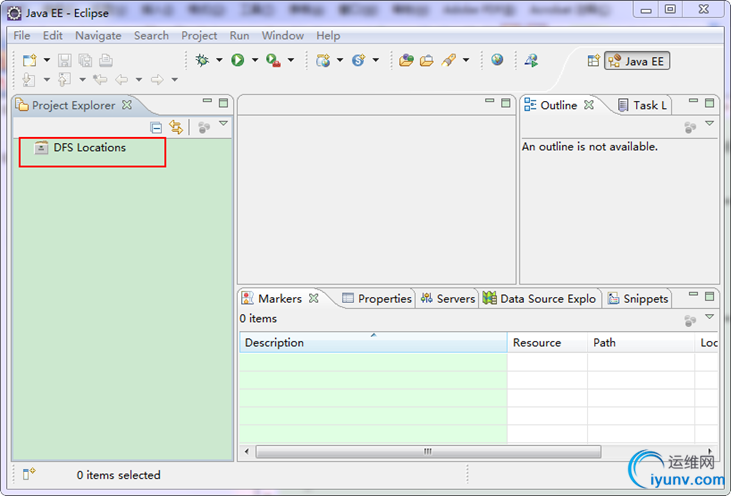
Task: Open the Run menu
Action: 239,35
